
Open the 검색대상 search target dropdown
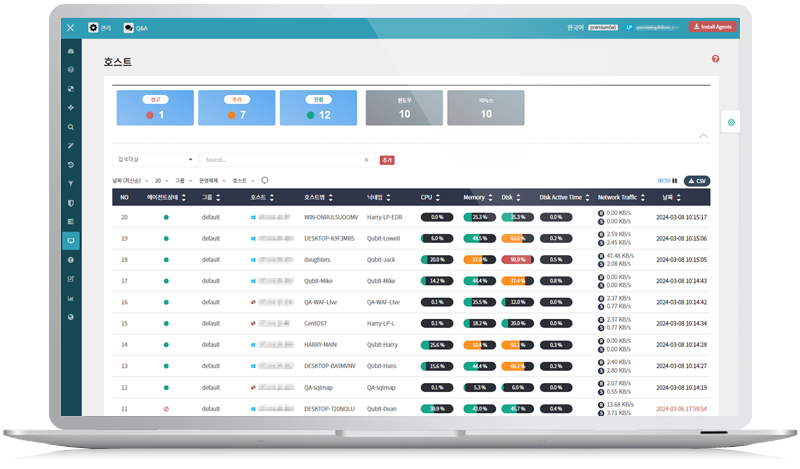(x=153, y=159)
